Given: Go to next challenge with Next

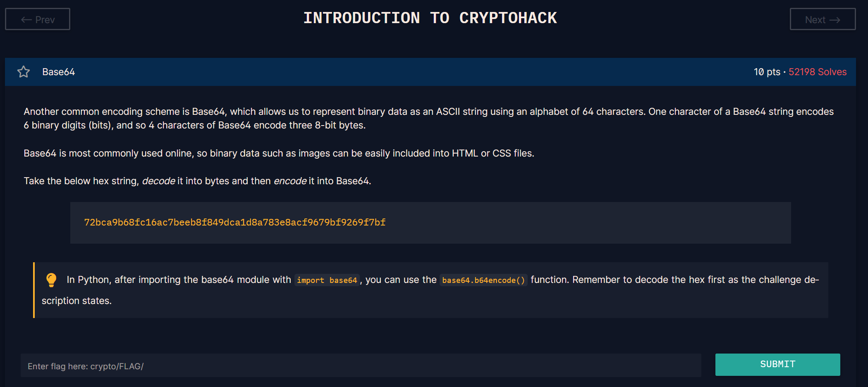Looking at the screenshot, I should (823, 19).
